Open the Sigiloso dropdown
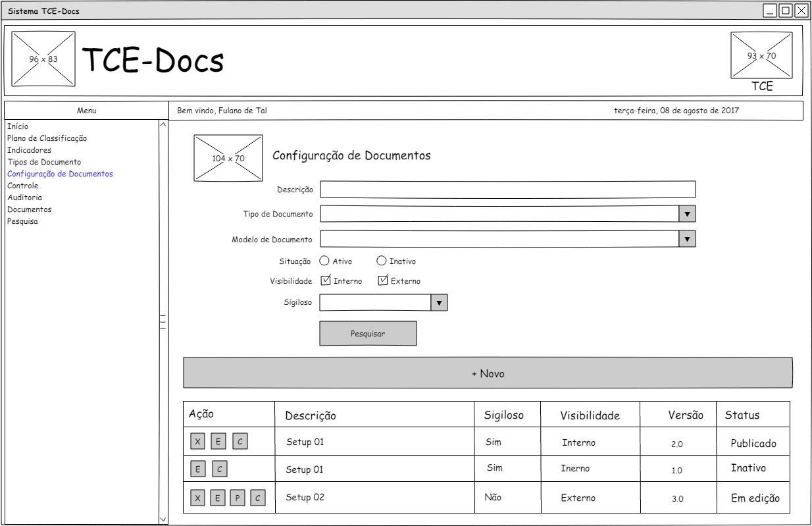This screenshot has width=812, height=526. pos(439,303)
